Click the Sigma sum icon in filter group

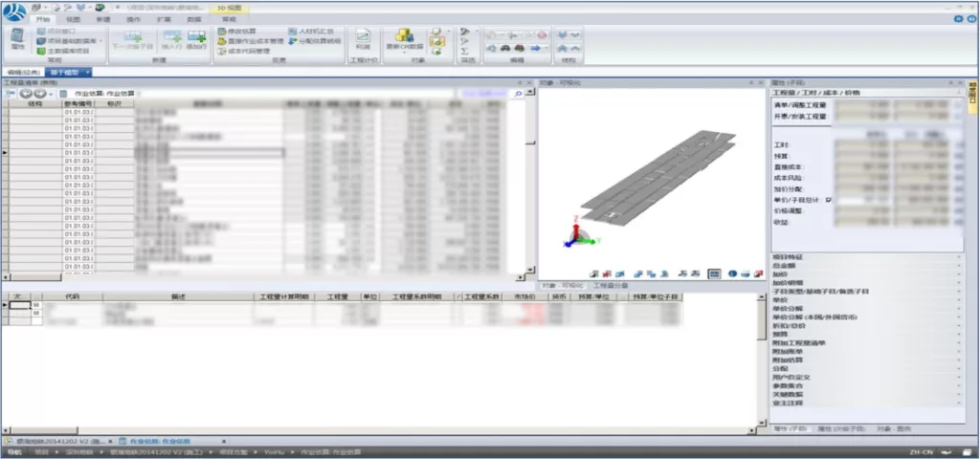pyautogui.click(x=465, y=53)
